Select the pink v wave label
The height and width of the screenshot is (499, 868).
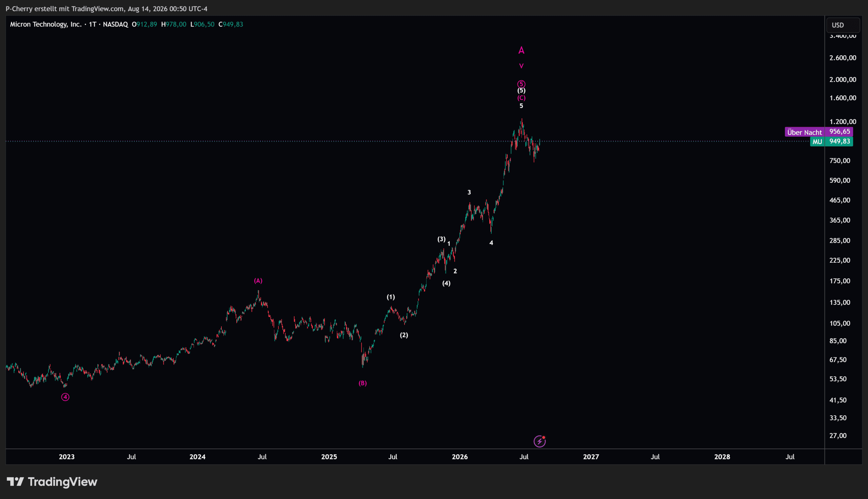(521, 66)
